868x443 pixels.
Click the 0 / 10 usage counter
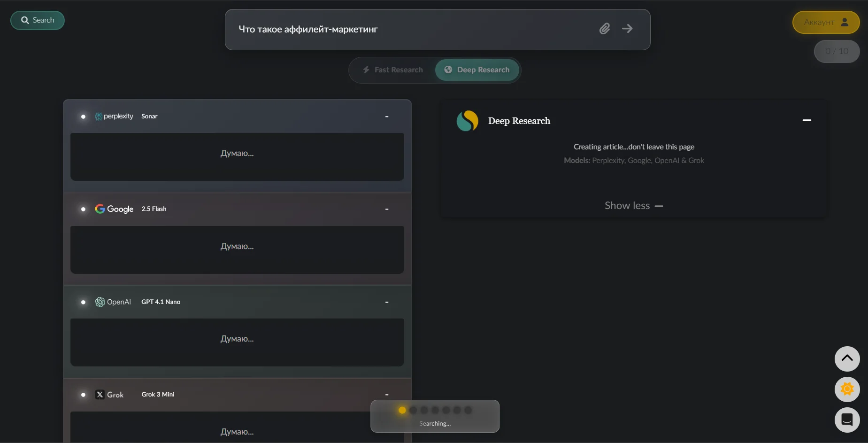coord(837,51)
